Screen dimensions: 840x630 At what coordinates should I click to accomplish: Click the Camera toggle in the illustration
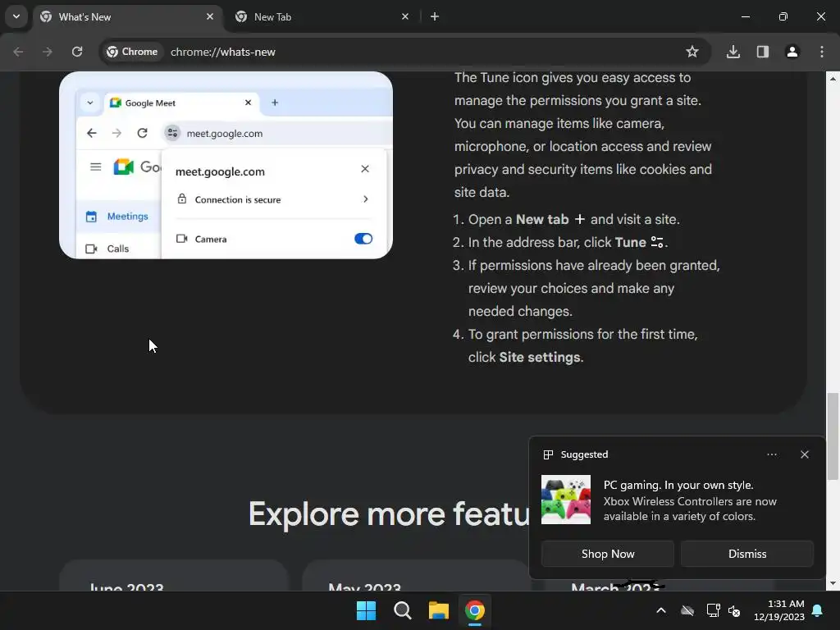[363, 239]
